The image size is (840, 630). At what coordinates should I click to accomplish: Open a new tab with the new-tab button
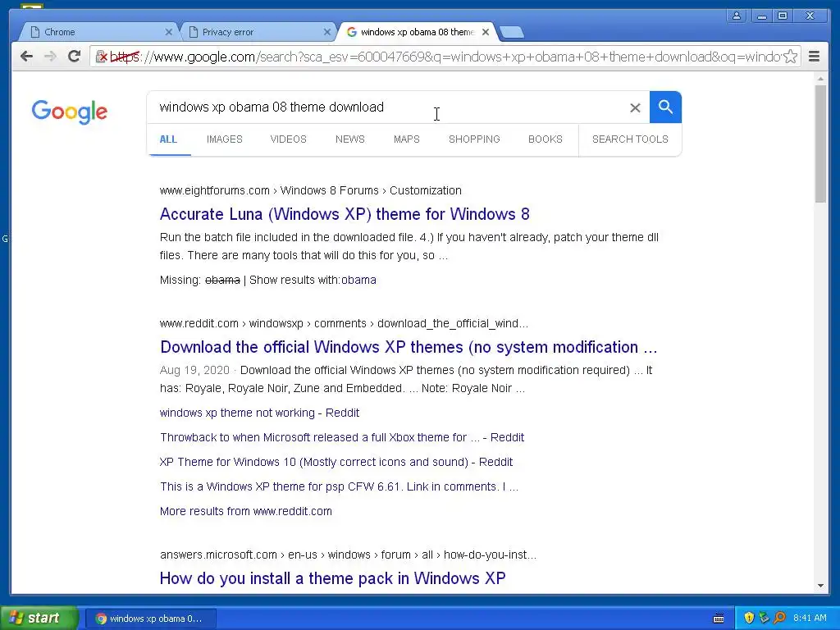click(512, 32)
